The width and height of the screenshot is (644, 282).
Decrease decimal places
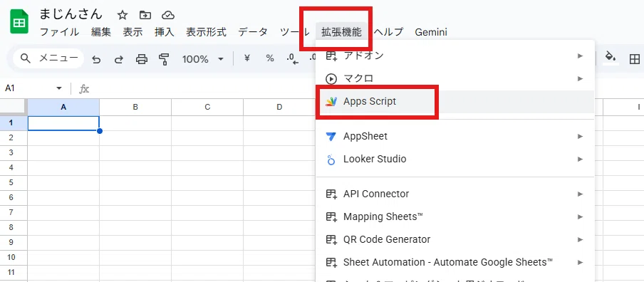click(x=292, y=59)
